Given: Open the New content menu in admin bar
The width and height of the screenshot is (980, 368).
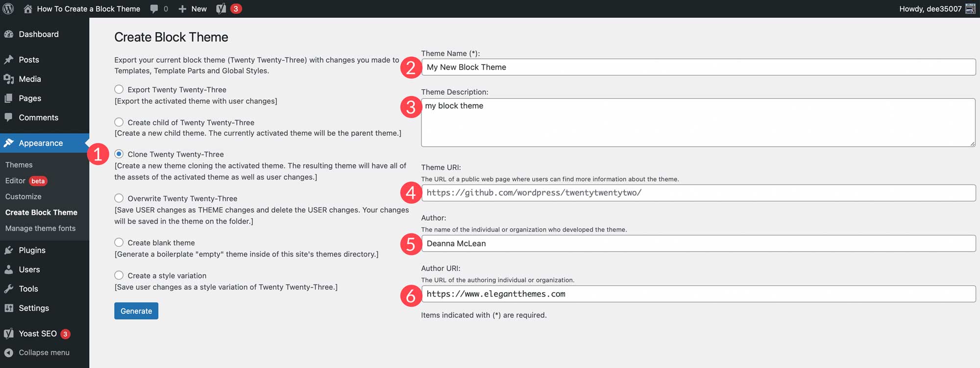Looking at the screenshot, I should coord(193,9).
